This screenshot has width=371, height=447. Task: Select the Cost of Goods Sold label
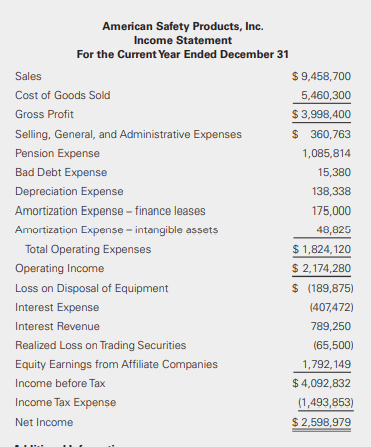pos(63,95)
